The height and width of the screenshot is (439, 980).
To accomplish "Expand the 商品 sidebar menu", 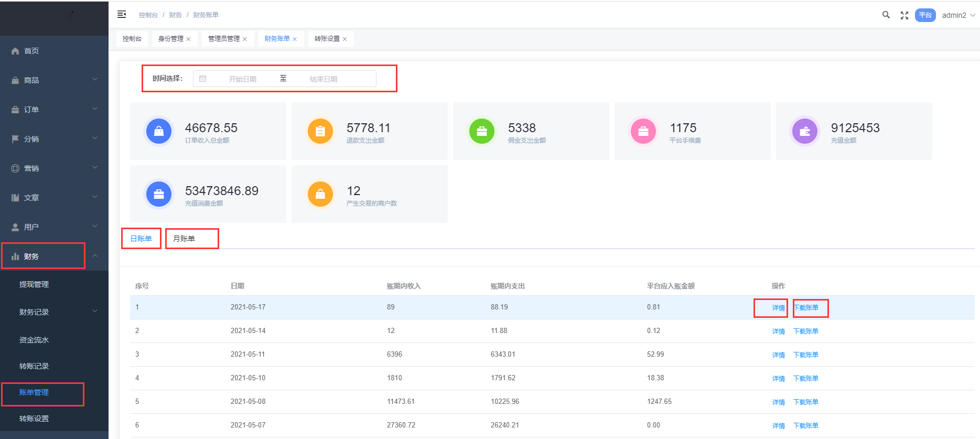I will 54,80.
